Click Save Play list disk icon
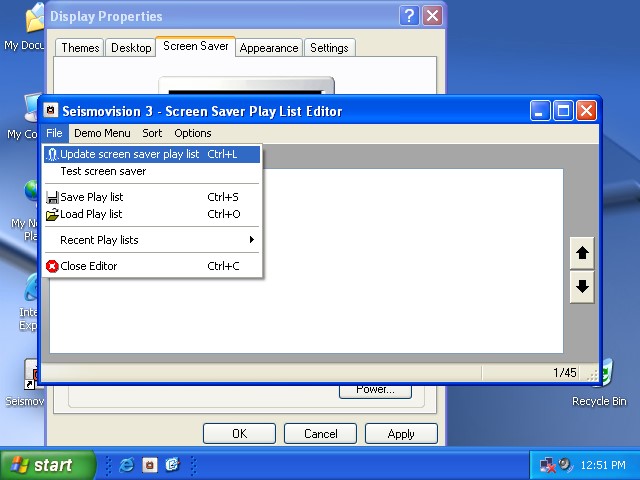Screen dimensions: 640x480 (52, 198)
